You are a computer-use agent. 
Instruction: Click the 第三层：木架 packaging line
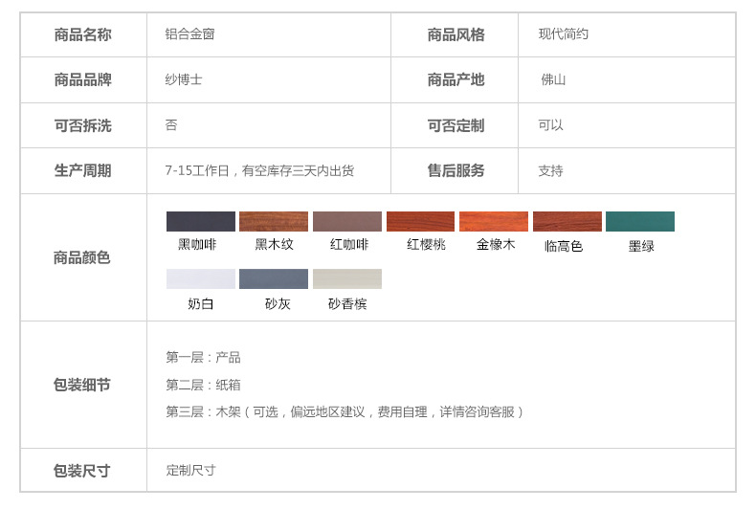[345, 411]
